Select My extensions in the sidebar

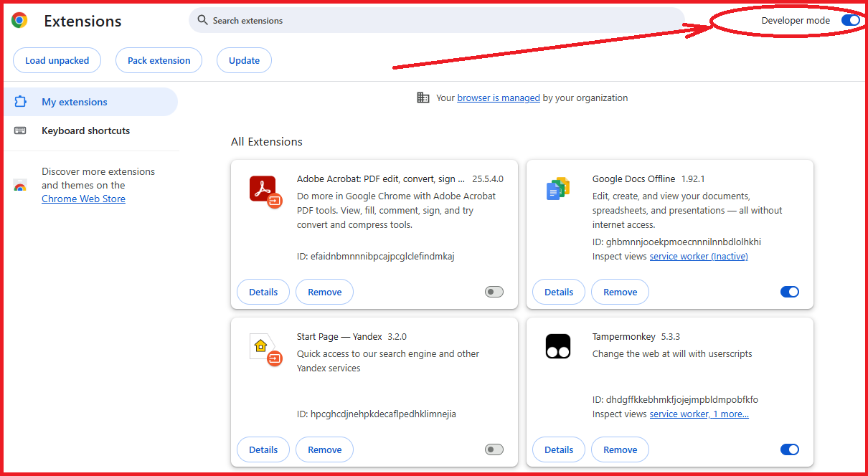click(90, 102)
